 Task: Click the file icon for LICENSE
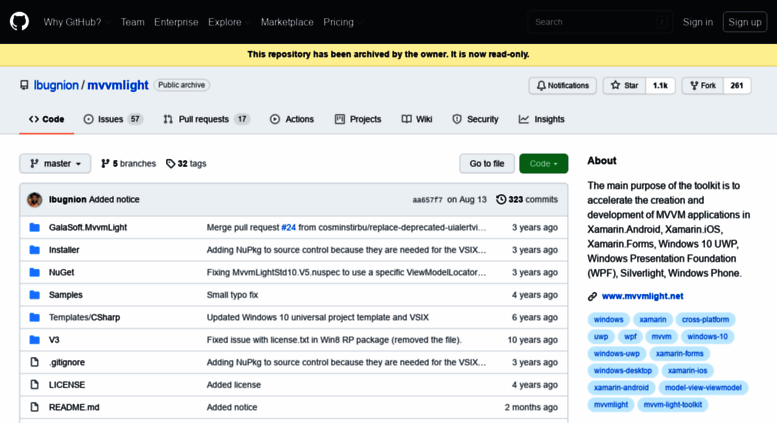coord(34,384)
